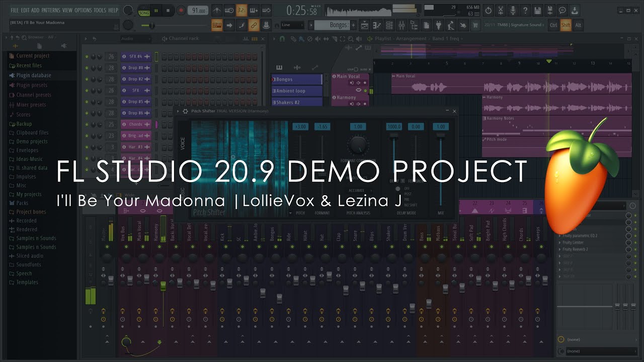Image resolution: width=644 pixels, height=362 pixels.
Task: Click the Harmony track header
Action: (350, 101)
